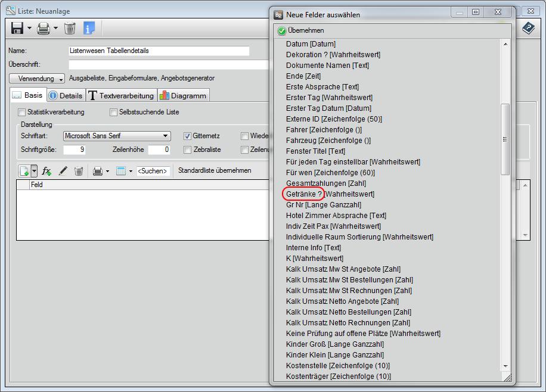The image size is (546, 392).
Task: Click the add new field icon
Action: 24,171
